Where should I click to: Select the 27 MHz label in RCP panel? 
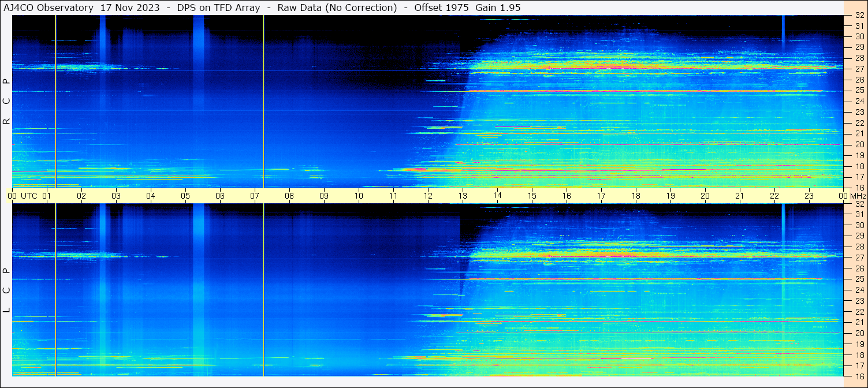point(859,68)
